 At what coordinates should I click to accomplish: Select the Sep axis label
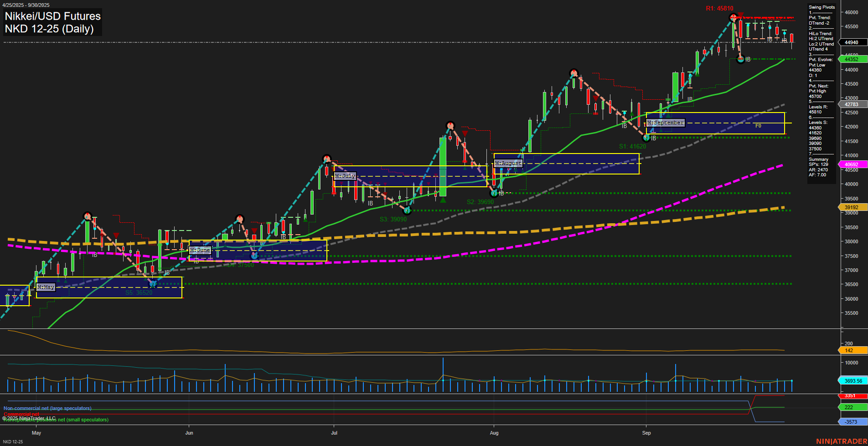tap(646, 433)
